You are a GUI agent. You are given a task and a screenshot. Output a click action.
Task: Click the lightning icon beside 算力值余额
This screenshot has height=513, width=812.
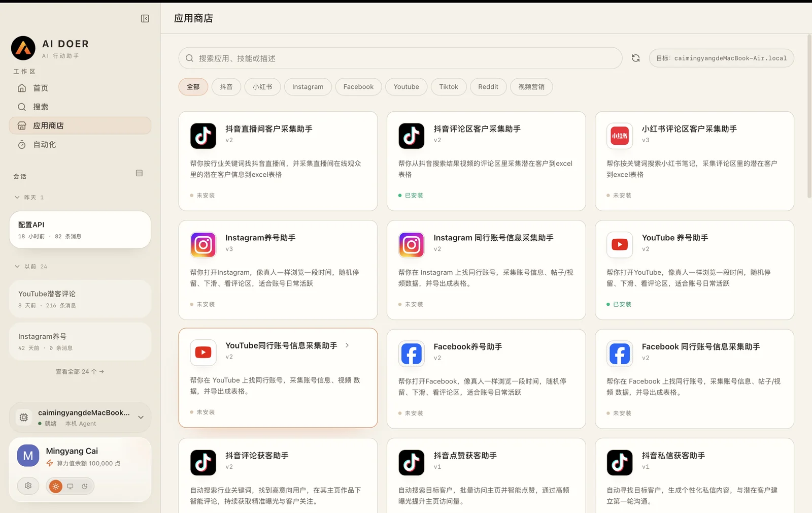(50, 463)
